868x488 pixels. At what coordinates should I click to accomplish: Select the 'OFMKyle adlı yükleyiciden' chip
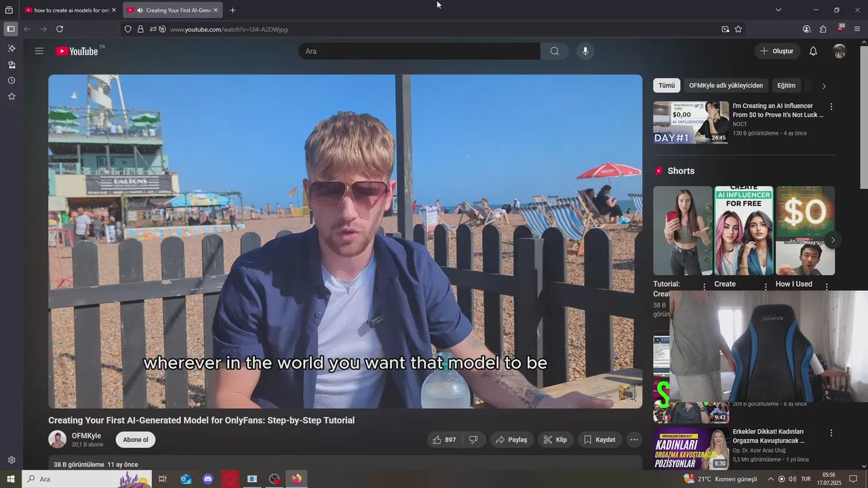click(x=726, y=85)
